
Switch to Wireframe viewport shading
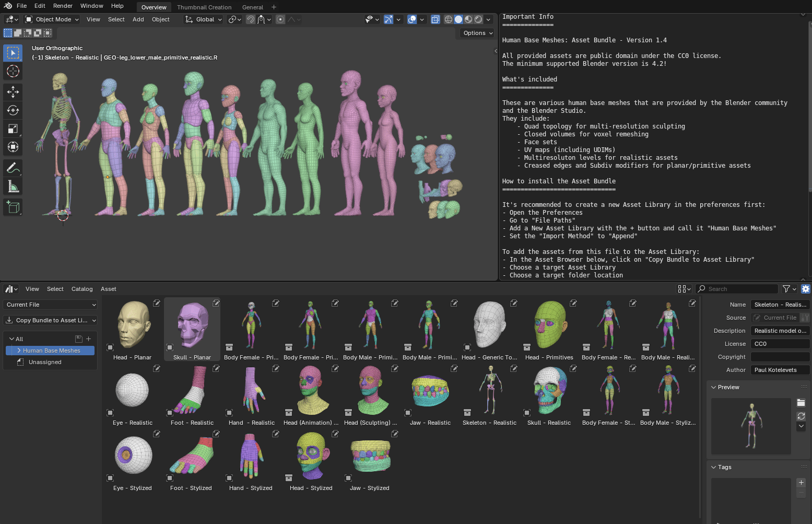(x=448, y=19)
